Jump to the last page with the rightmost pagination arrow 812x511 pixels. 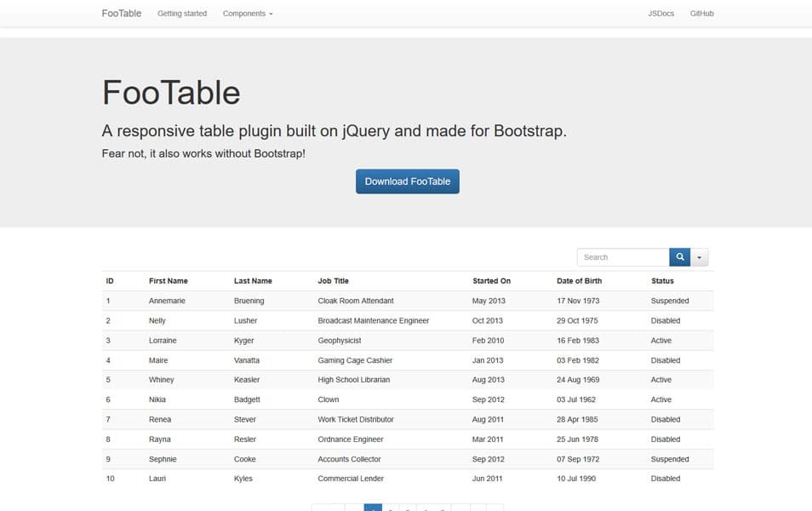[495, 507]
